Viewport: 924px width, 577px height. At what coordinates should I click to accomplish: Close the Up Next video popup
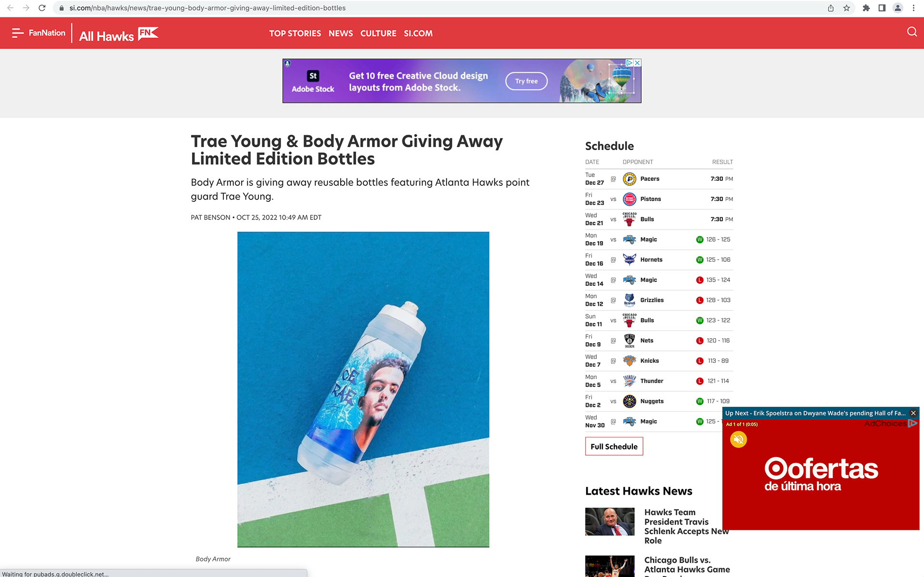(x=913, y=413)
